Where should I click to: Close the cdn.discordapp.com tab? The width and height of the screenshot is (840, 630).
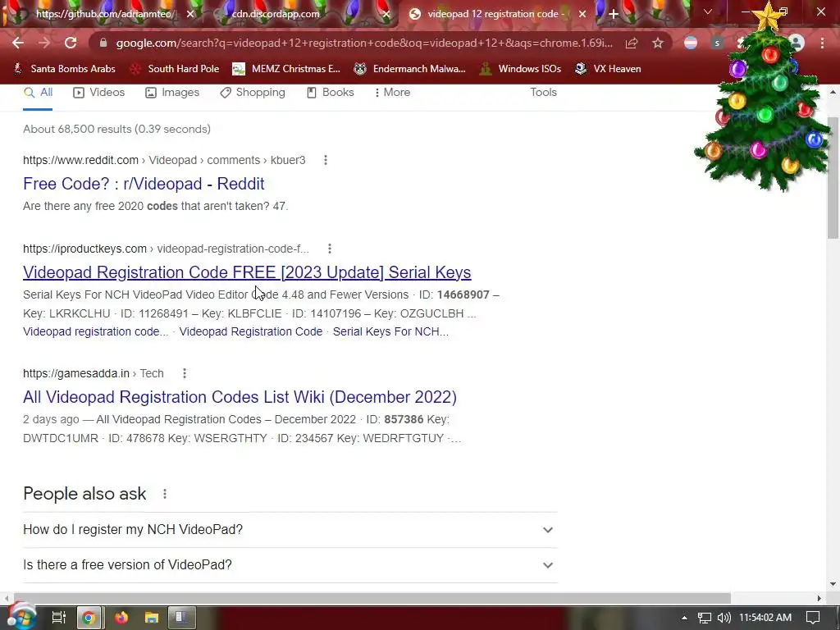(386, 14)
